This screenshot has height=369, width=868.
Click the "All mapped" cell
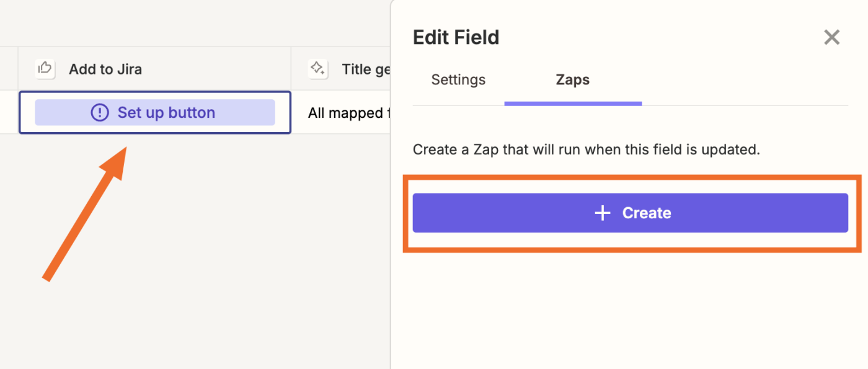pyautogui.click(x=345, y=113)
